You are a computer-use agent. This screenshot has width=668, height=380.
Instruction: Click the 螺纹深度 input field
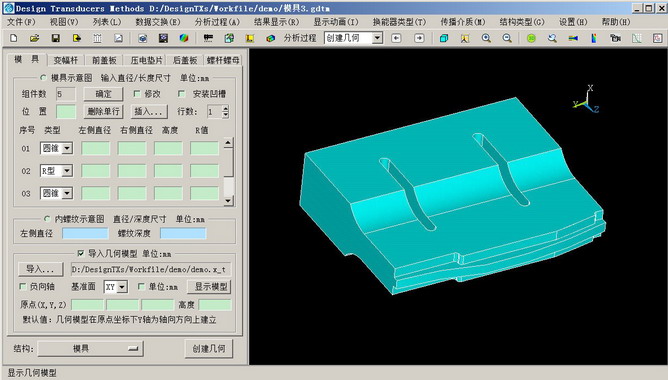click(x=183, y=233)
